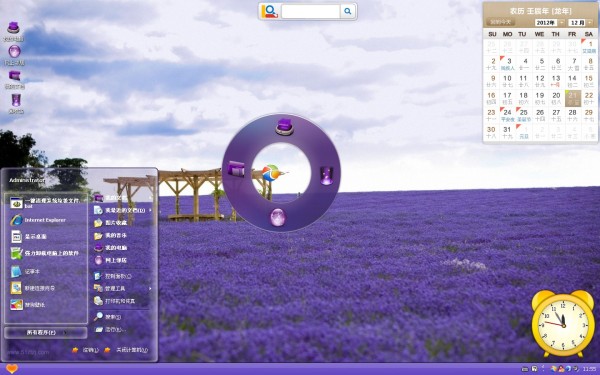Open the My Documents desktop icon
600x375 pixels.
(15, 79)
